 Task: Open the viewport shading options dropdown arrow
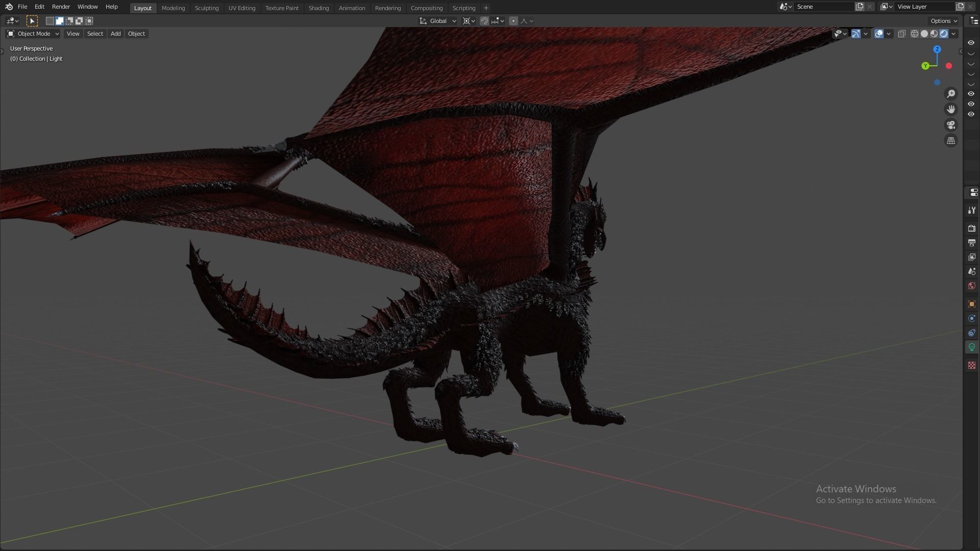(953, 34)
